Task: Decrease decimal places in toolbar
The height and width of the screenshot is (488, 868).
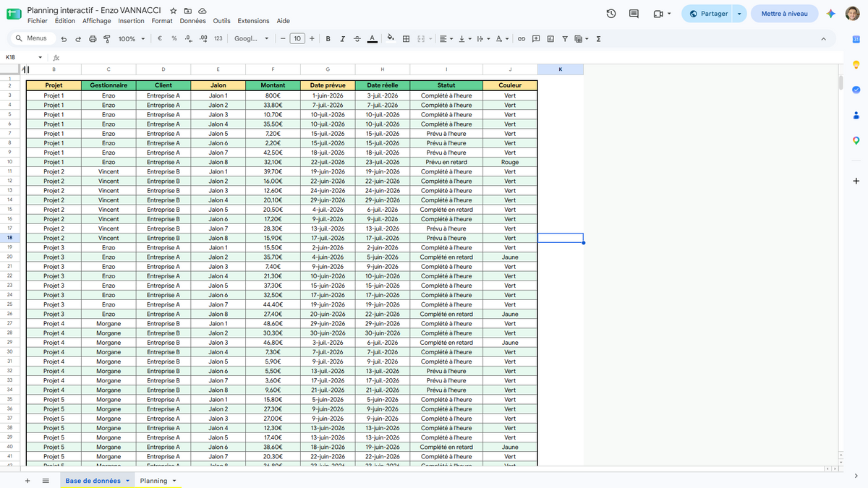Action: pyautogui.click(x=189, y=39)
